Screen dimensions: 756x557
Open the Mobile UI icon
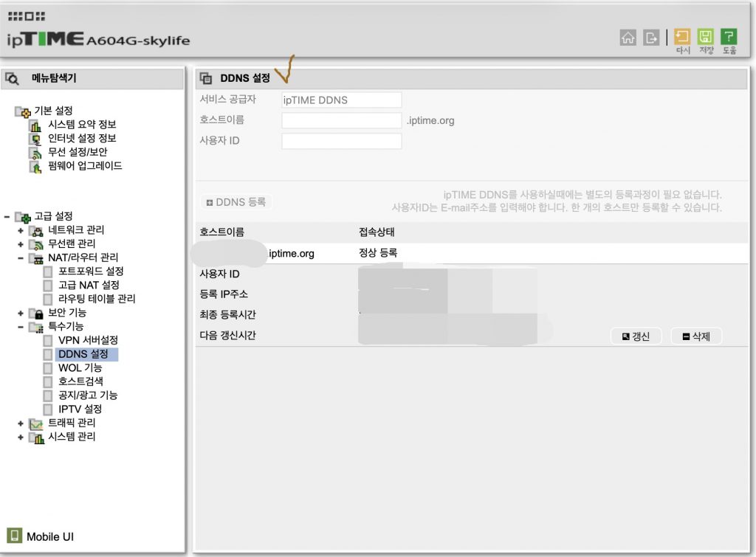(14, 536)
